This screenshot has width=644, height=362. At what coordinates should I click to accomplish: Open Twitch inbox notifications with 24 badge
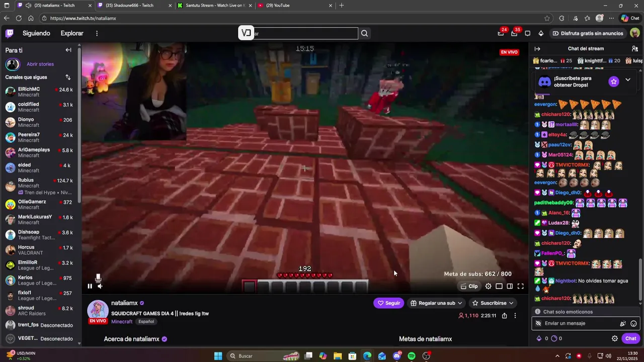(x=501, y=33)
